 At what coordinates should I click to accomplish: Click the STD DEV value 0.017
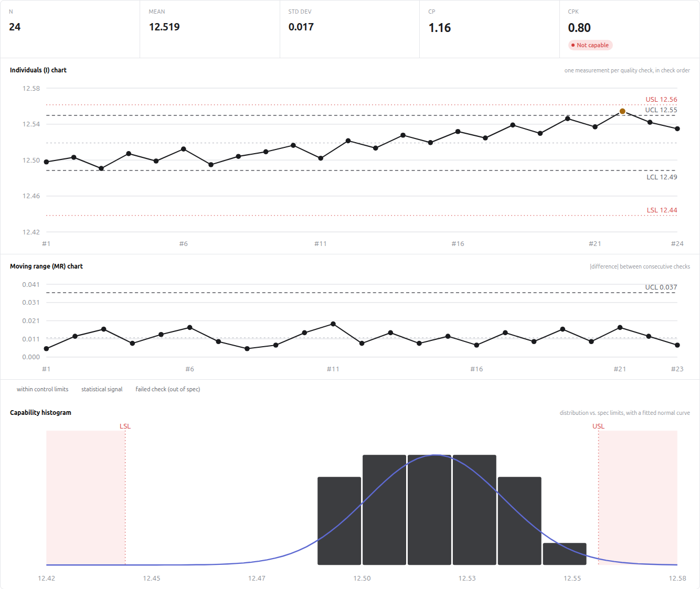tap(301, 27)
